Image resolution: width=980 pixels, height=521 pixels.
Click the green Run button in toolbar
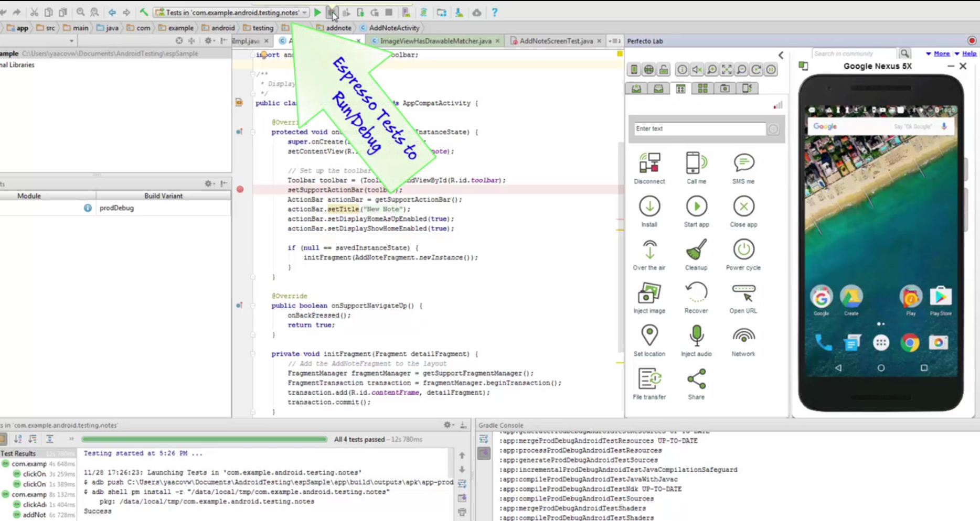pyautogui.click(x=317, y=13)
